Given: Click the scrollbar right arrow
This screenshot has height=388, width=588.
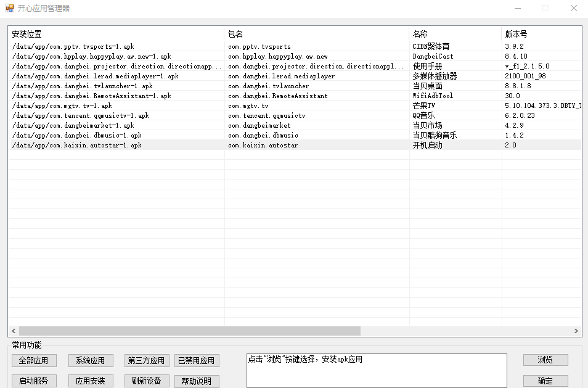Looking at the screenshot, I should (x=576, y=331).
